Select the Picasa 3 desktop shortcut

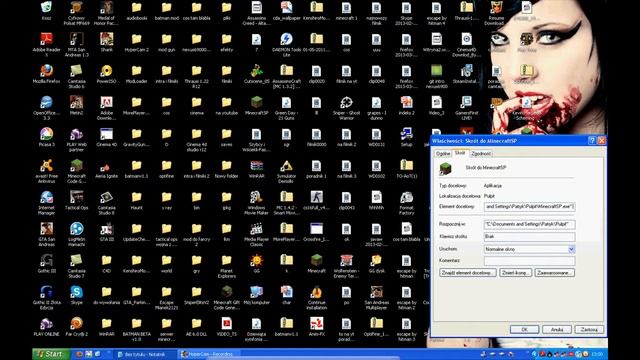[x=47, y=137]
